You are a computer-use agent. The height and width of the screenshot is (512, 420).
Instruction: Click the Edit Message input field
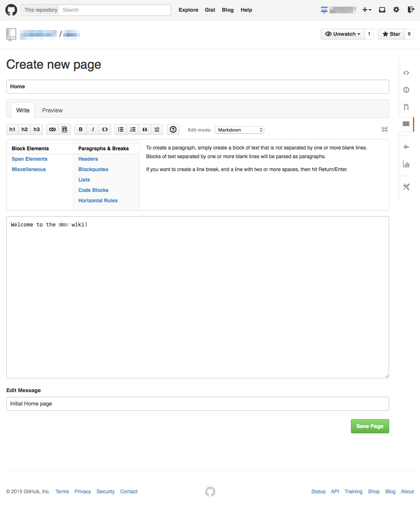pyautogui.click(x=197, y=403)
